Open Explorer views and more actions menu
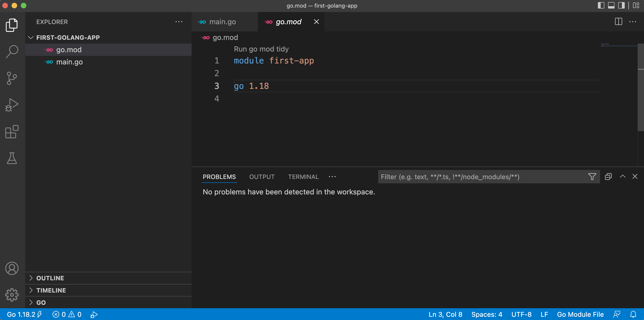This screenshot has width=644, height=320. pyautogui.click(x=179, y=22)
